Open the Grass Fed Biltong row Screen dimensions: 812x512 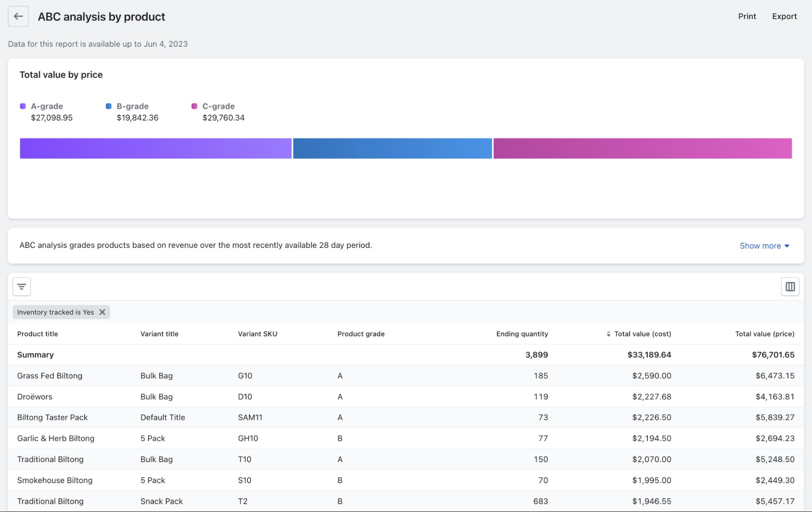(x=50, y=376)
